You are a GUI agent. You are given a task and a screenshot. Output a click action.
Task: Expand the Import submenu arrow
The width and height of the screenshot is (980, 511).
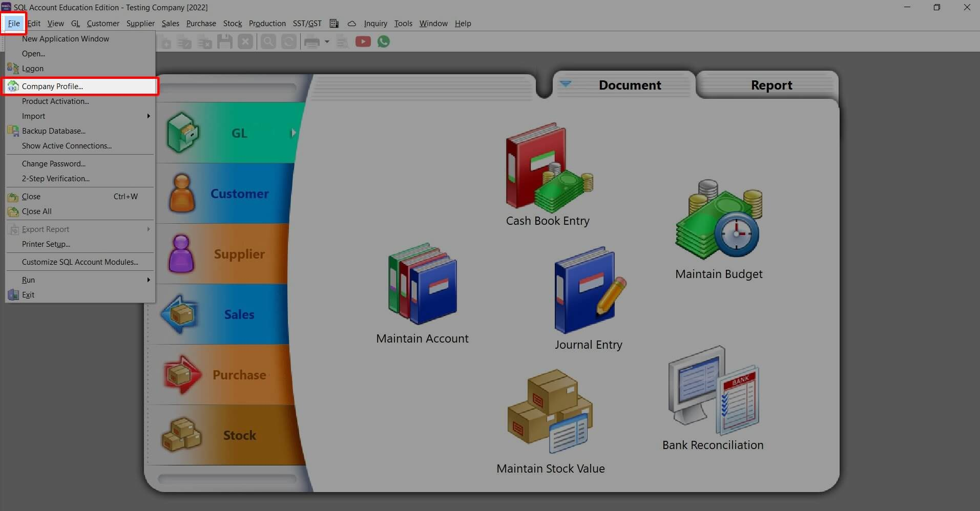(149, 116)
